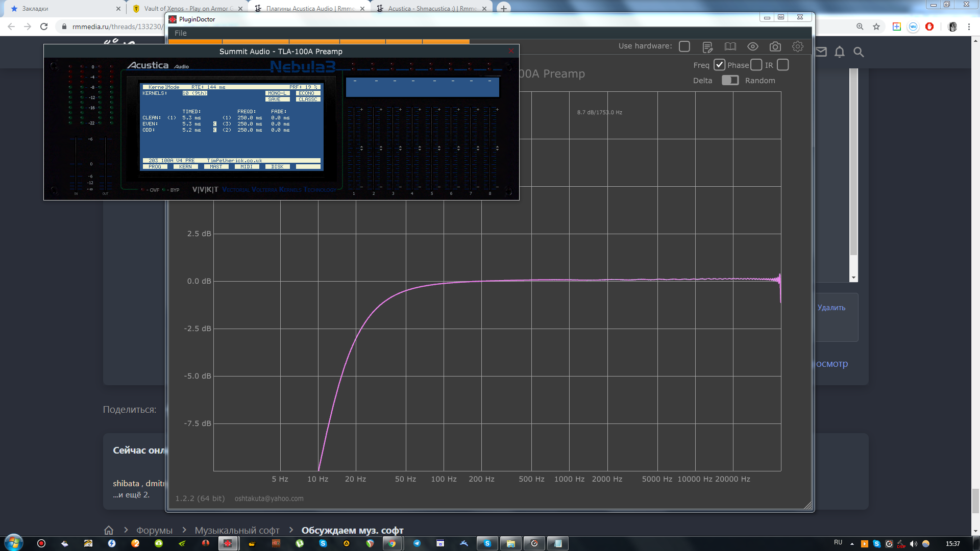Toggle PluginDoctor eye view icon
The image size is (980, 551).
coord(752,46)
